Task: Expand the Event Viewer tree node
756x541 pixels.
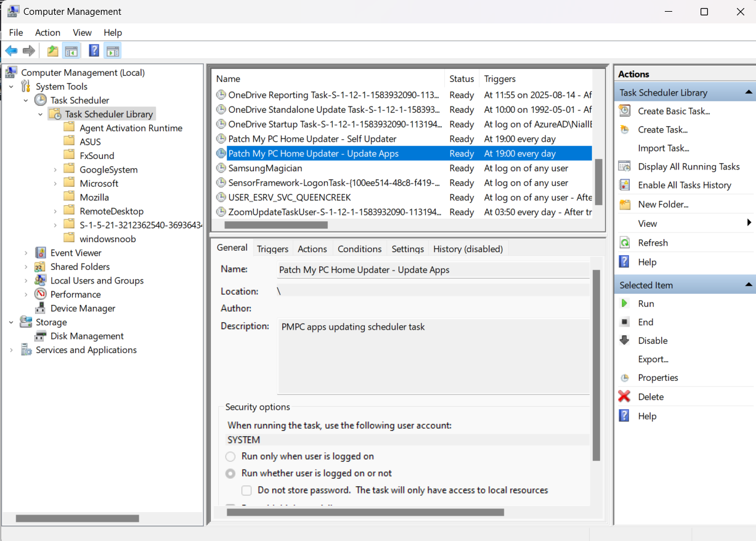Action: tap(26, 253)
